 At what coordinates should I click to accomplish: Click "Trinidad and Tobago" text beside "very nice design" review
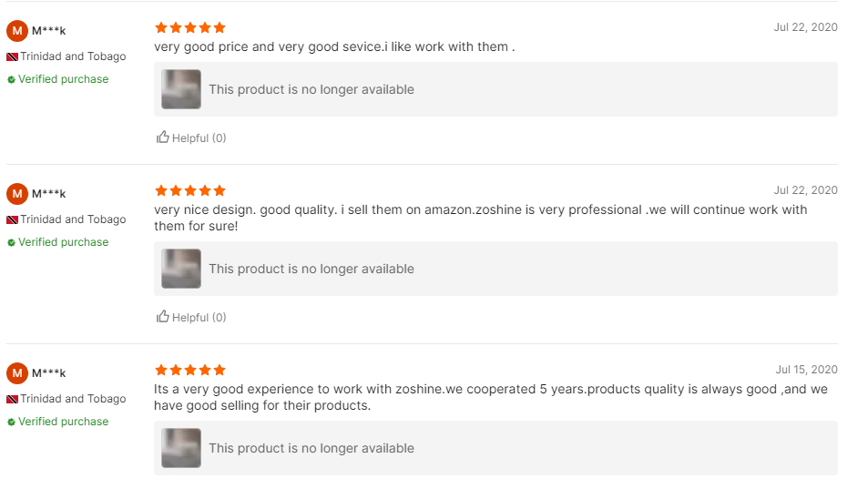click(x=73, y=219)
